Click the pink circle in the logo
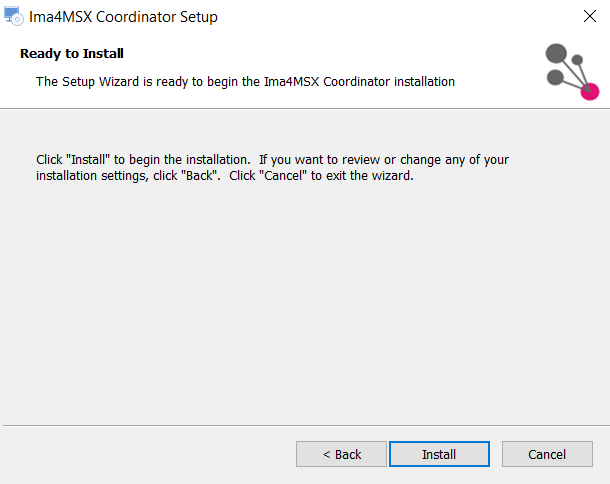Viewport: 610px width, 484px height. click(590, 91)
